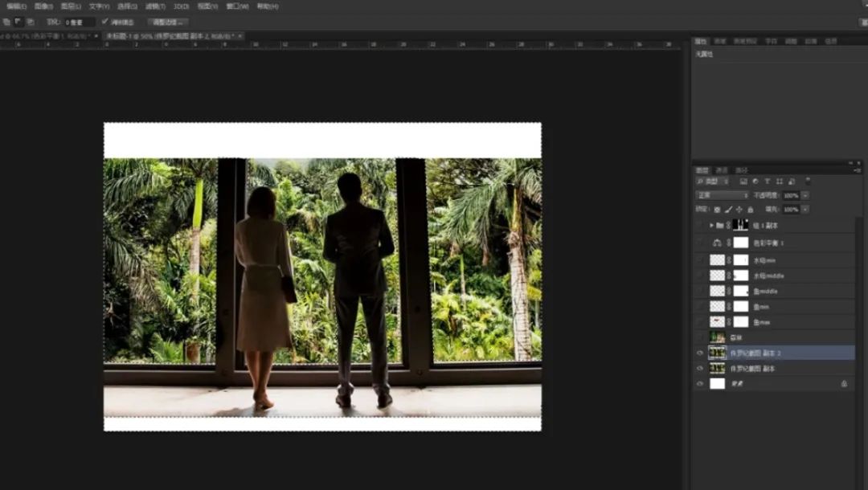Screen dimensions: 868x490
Task: Filter layers by smart object icon
Action: [x=792, y=182]
